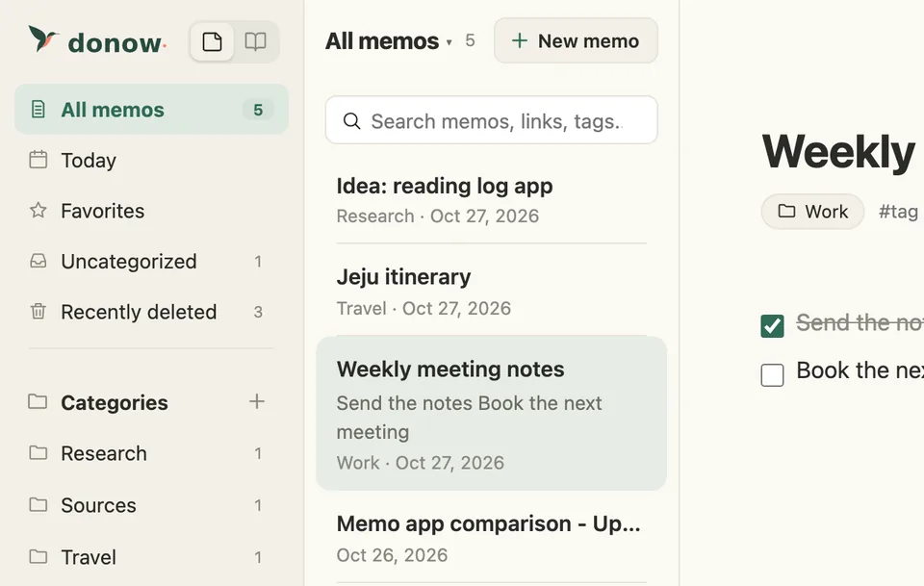This screenshot has height=586, width=924.
Task: Check the Book the next meeting checkbox
Action: [772, 374]
